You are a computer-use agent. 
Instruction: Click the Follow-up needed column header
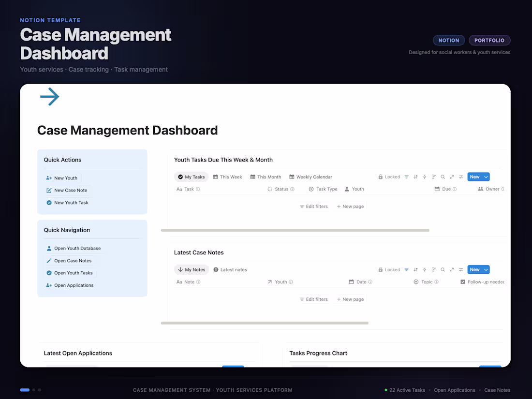[x=482, y=282]
